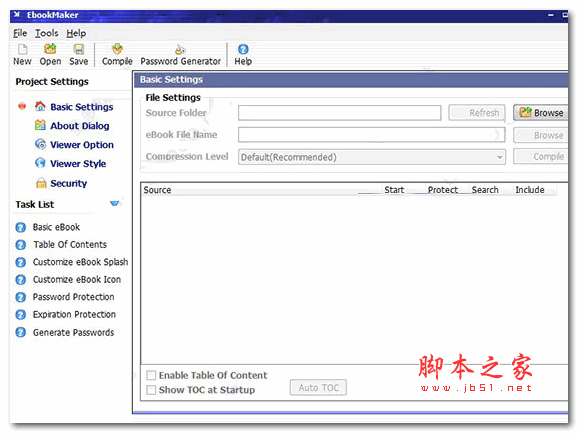Click the Refresh button
Screen dimensions: 579x434
pos(477,113)
